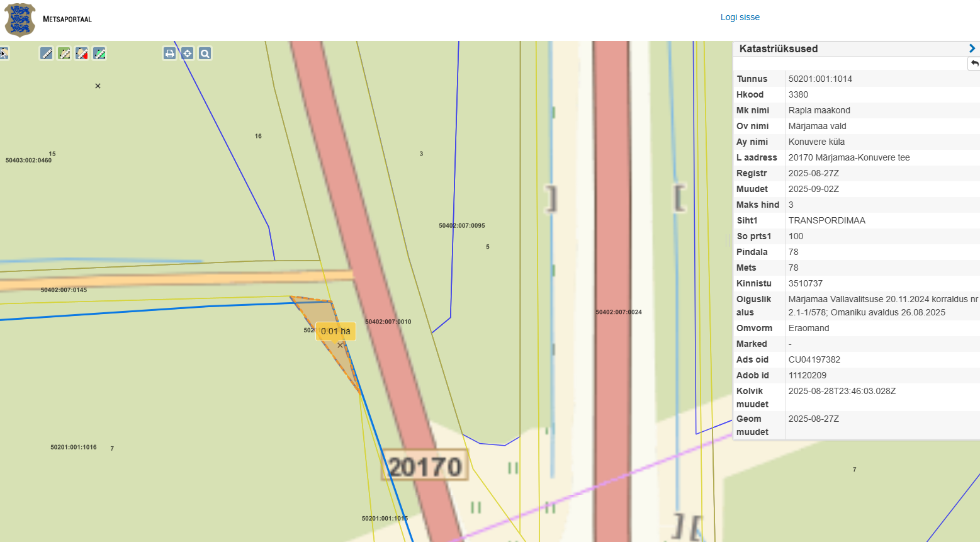Print the map with printer icon
980x542 pixels.
point(169,54)
